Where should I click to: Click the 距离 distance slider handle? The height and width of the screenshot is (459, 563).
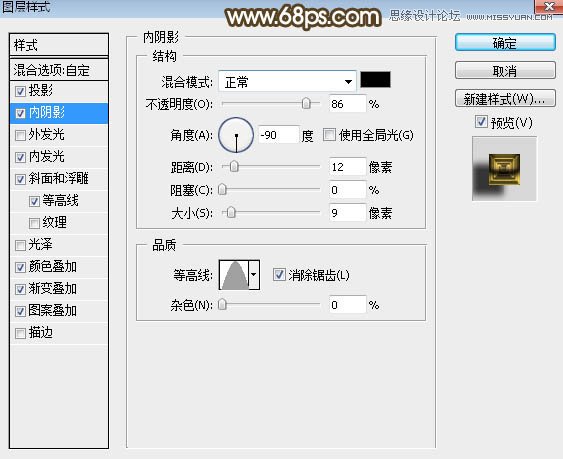point(234,166)
